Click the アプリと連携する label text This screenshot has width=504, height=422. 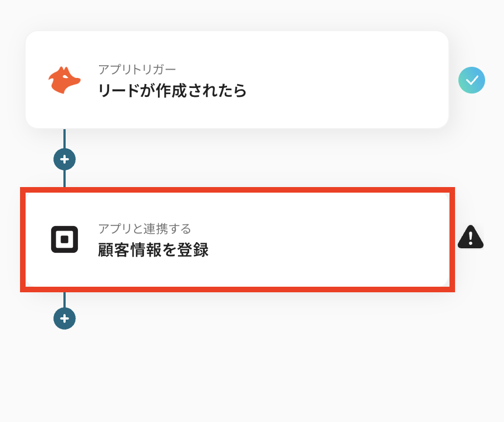145,229
